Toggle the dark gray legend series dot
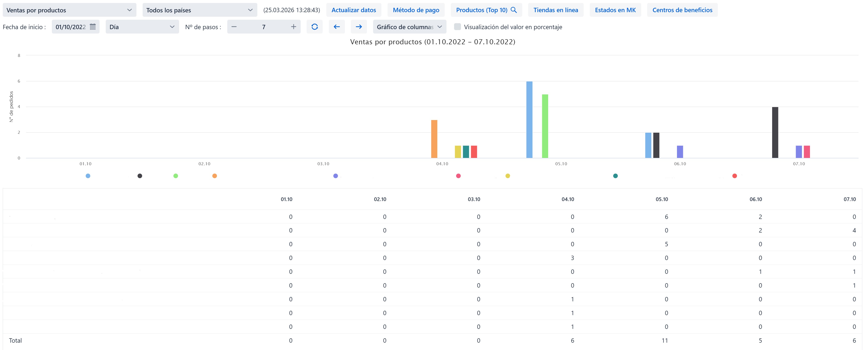The width and height of the screenshot is (868, 350). click(140, 176)
